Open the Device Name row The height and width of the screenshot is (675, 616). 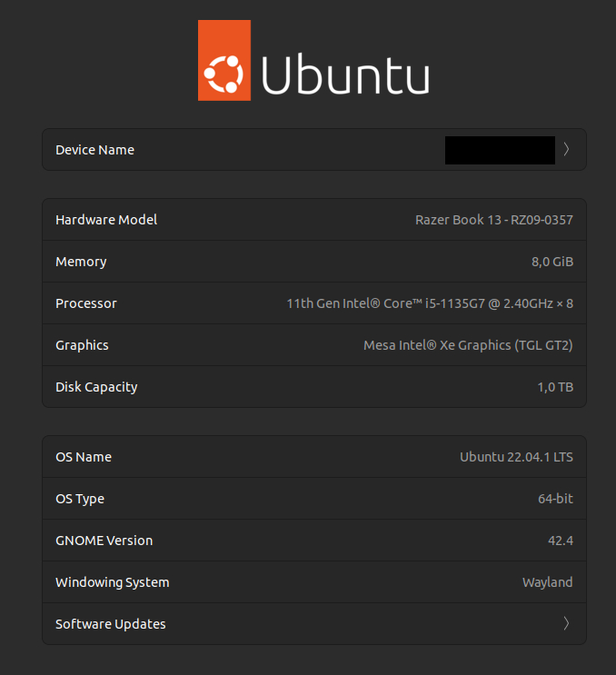(314, 149)
